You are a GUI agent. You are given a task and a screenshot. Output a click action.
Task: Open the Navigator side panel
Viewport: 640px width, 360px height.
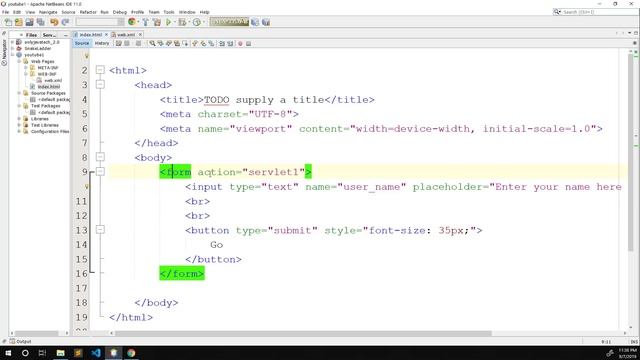coord(4,52)
